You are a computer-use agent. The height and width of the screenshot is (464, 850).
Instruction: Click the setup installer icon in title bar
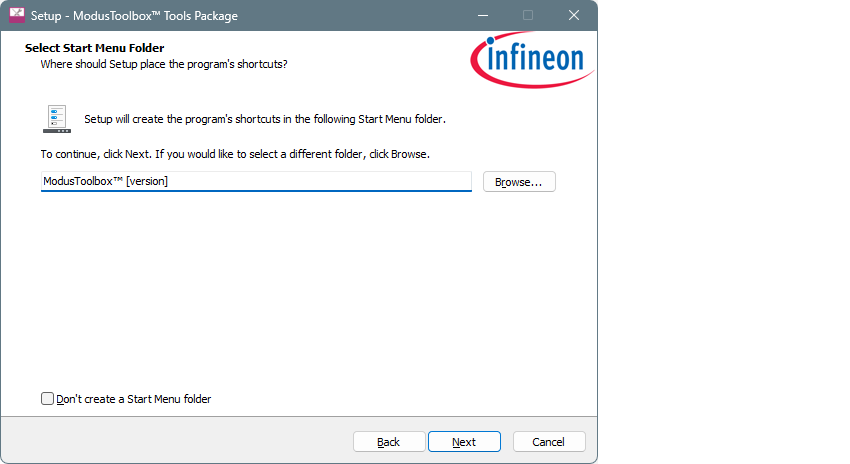(17, 15)
